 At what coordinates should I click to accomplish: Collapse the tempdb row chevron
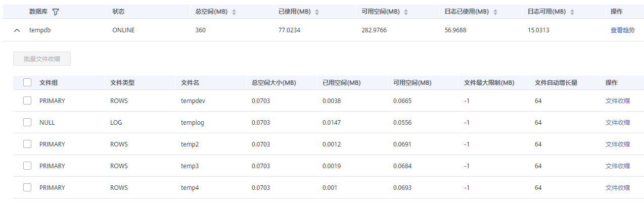[x=17, y=30]
